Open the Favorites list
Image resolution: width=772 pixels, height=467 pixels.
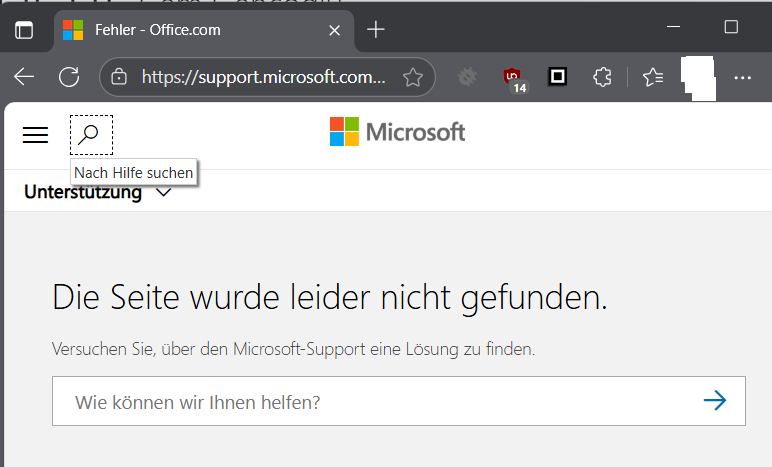click(653, 77)
